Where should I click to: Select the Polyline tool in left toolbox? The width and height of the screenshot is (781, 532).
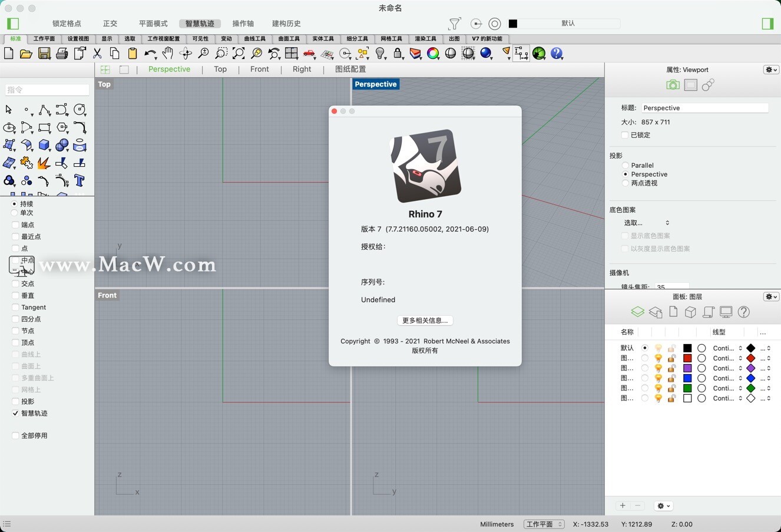(x=44, y=110)
